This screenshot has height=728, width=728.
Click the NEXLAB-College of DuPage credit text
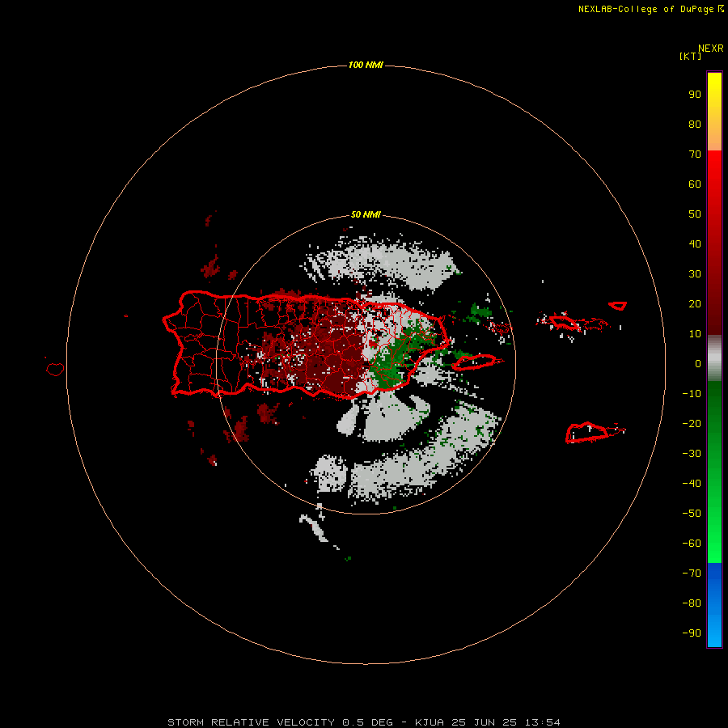coord(650,9)
